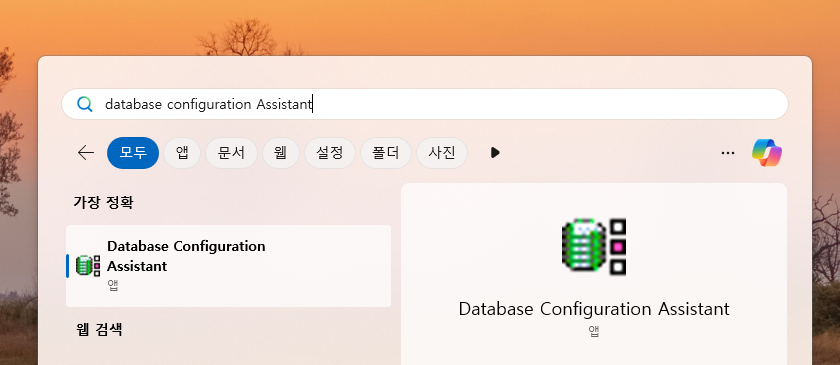840x365 pixels.
Task: Choose the 사진 filter tab
Action: point(442,153)
